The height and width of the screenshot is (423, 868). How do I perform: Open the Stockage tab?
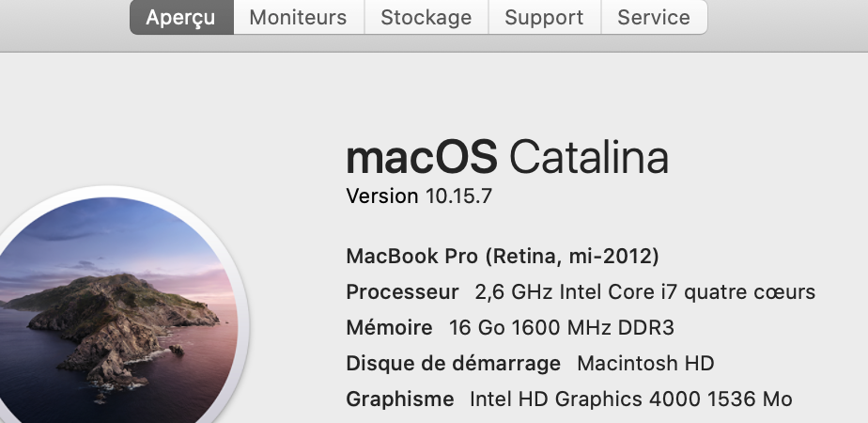(x=426, y=17)
